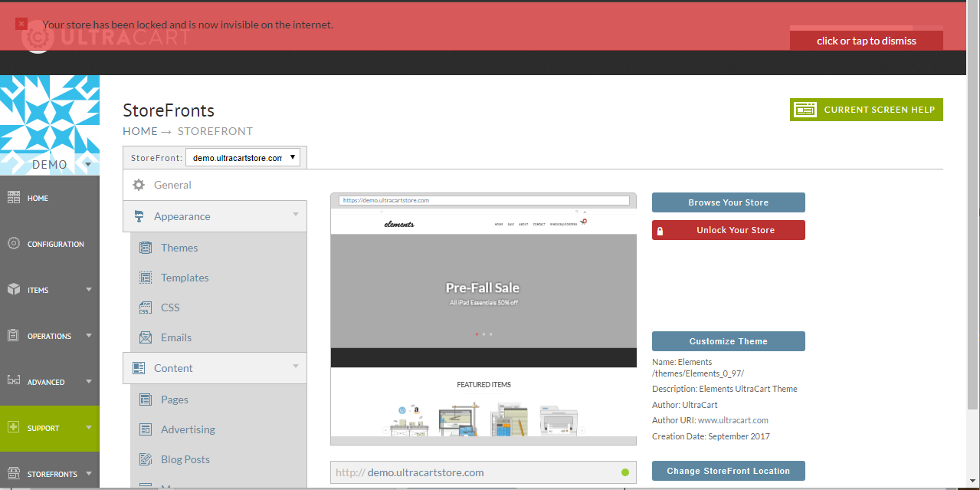This screenshot has width=980, height=490.
Task: Click the store preview thumbnail
Action: point(483,319)
